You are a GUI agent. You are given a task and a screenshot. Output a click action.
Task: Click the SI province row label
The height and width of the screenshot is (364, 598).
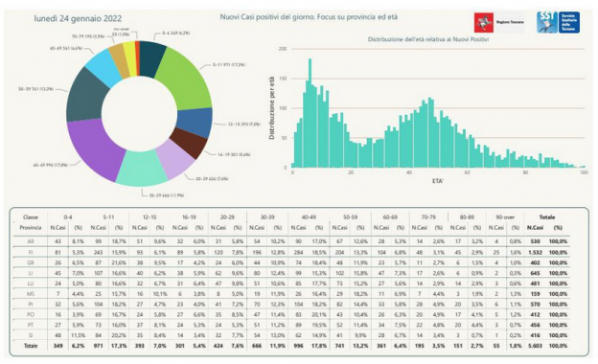click(x=31, y=335)
